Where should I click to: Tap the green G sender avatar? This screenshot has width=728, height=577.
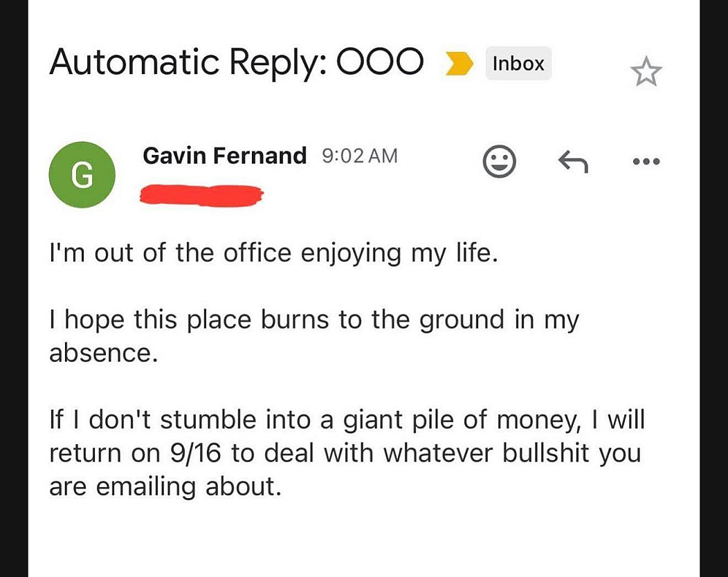pos(82,174)
